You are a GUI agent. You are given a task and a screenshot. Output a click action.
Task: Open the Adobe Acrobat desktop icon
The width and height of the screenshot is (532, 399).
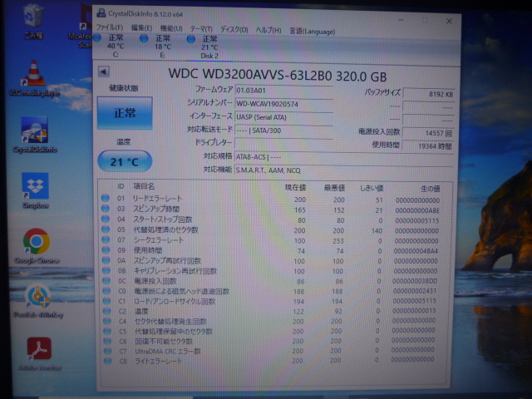click(40, 354)
